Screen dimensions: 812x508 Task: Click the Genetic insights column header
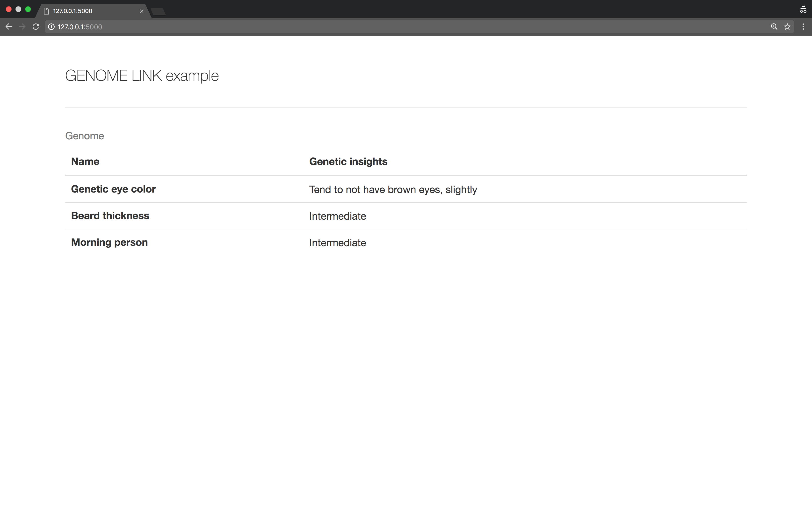[x=348, y=162]
